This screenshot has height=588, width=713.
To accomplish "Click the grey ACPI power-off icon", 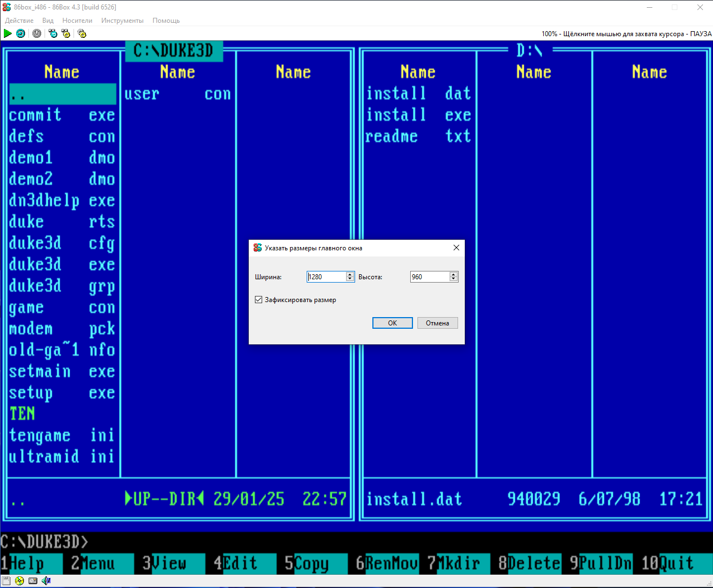I will 37,33.
